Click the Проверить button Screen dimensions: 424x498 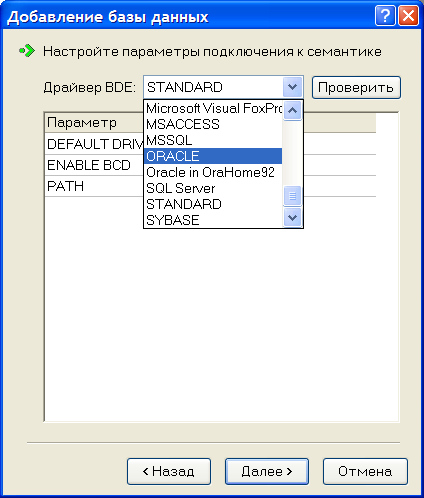pos(356,87)
